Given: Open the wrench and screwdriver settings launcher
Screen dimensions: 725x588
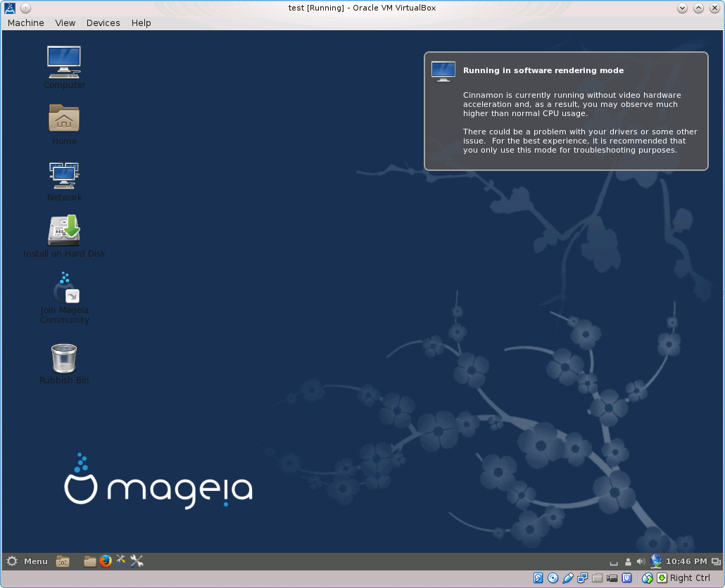Looking at the screenshot, I should 137,561.
